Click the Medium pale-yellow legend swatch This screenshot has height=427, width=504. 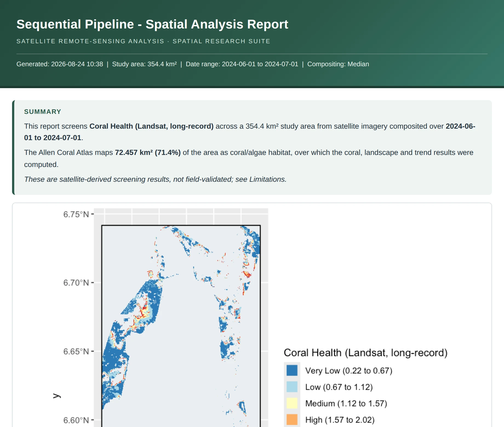click(x=292, y=403)
